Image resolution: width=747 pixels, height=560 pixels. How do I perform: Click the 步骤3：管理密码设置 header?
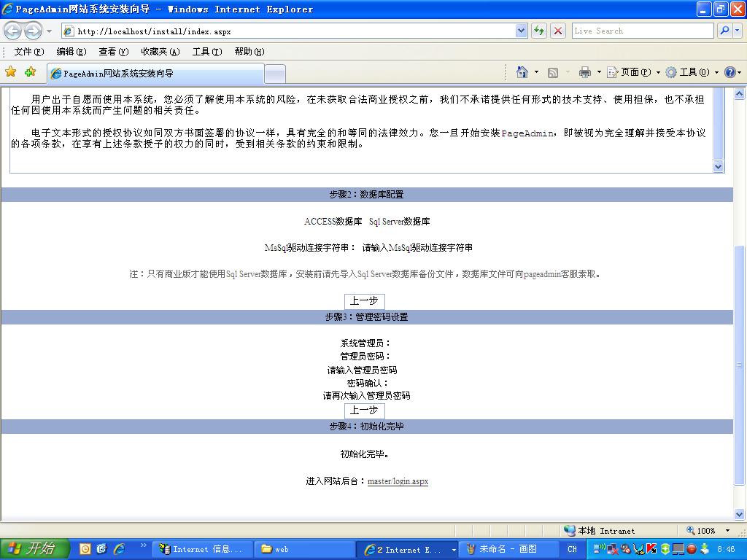tap(366, 316)
